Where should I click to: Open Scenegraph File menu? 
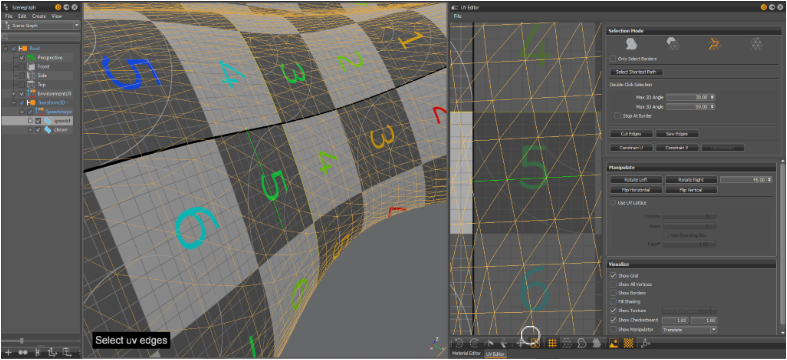pyautogui.click(x=9, y=16)
